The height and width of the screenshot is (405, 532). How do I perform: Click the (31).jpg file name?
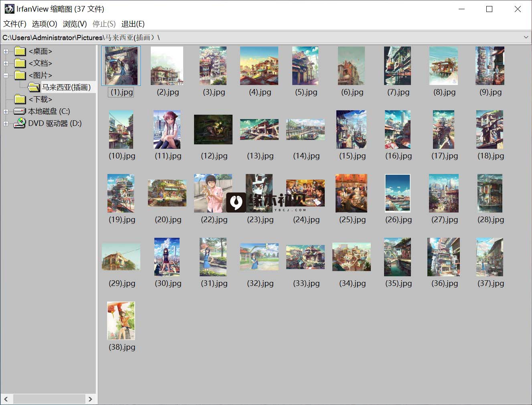coord(214,283)
